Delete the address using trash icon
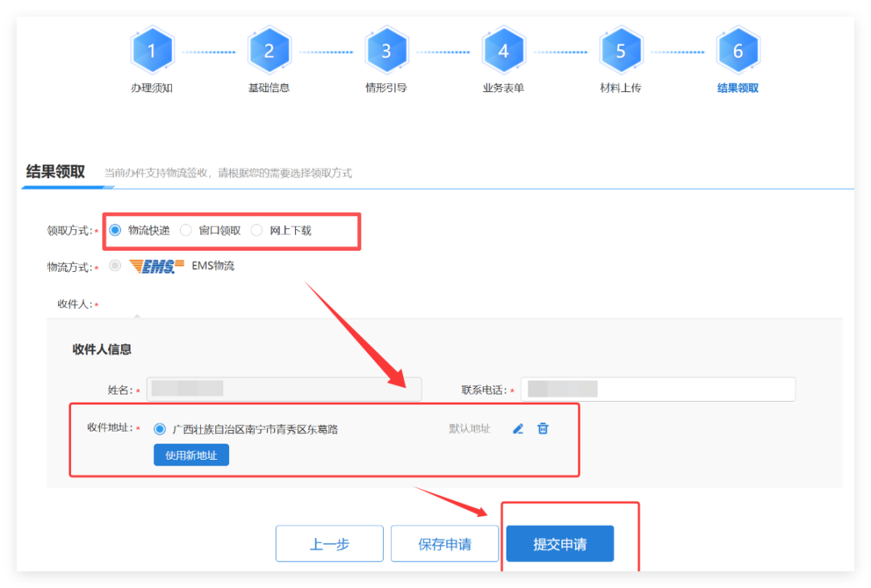Viewport: 871px width, 588px height. click(543, 428)
